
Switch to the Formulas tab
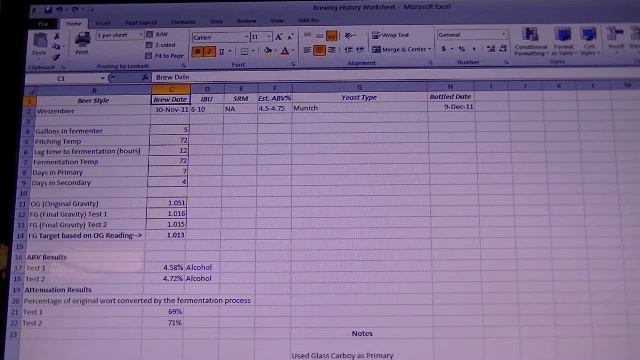tap(183, 22)
